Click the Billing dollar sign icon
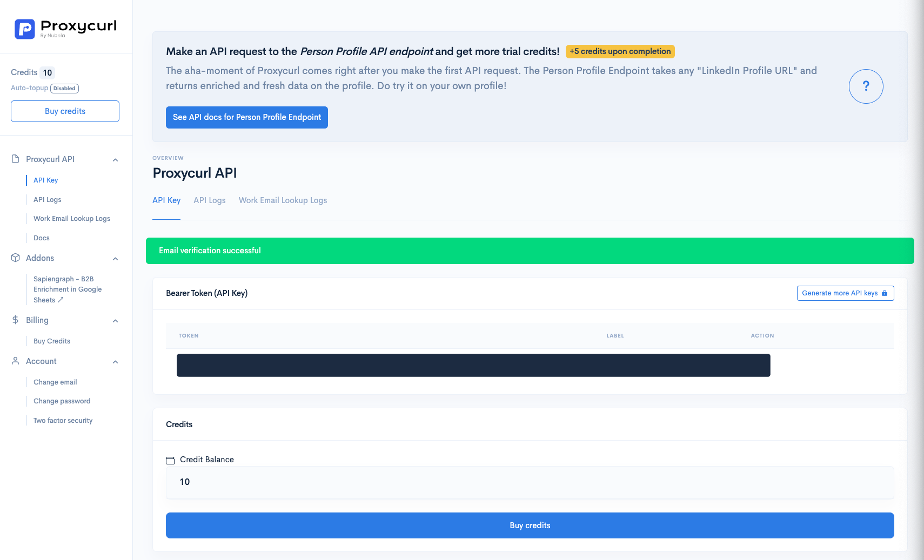Image resolution: width=924 pixels, height=560 pixels. click(x=16, y=320)
